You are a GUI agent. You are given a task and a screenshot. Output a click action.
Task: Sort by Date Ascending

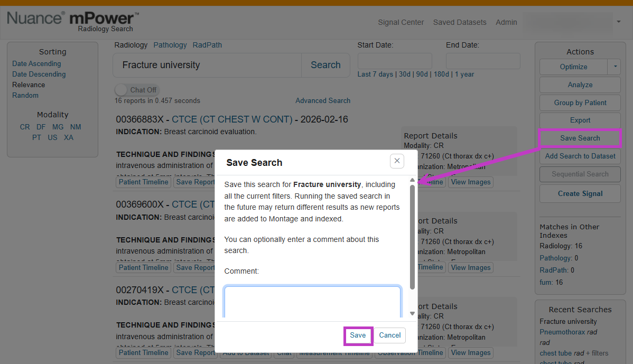36,64
